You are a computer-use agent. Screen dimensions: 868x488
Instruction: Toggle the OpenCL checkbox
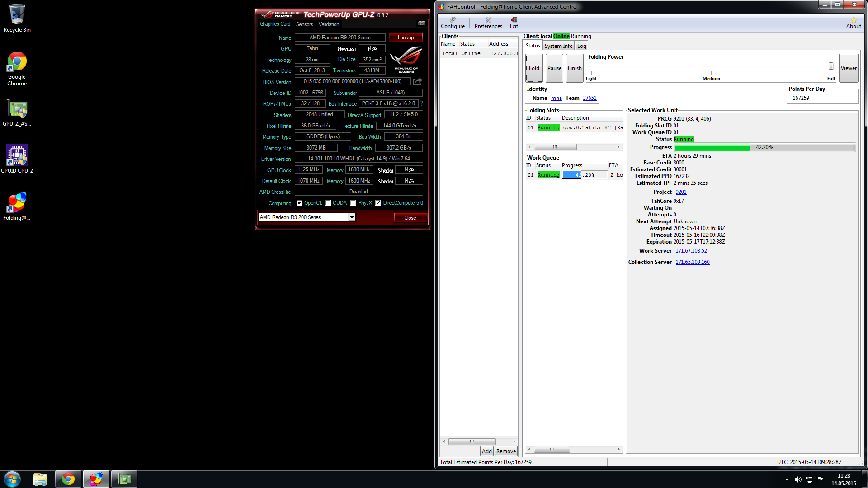(x=299, y=203)
